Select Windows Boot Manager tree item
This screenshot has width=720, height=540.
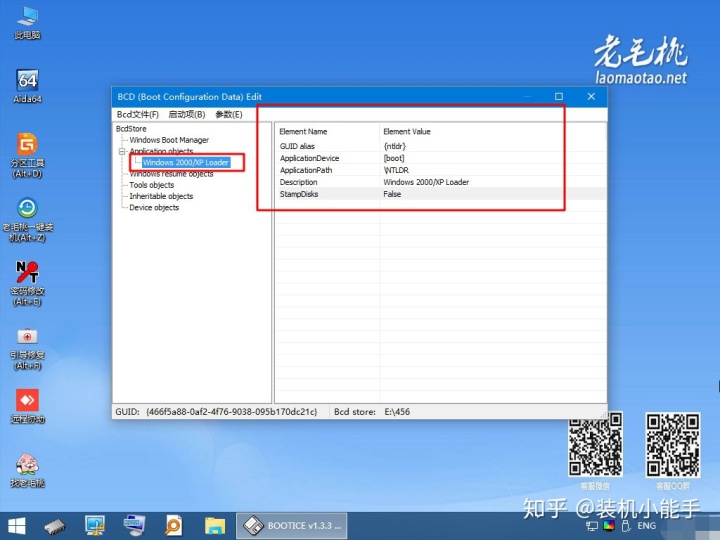tap(169, 140)
